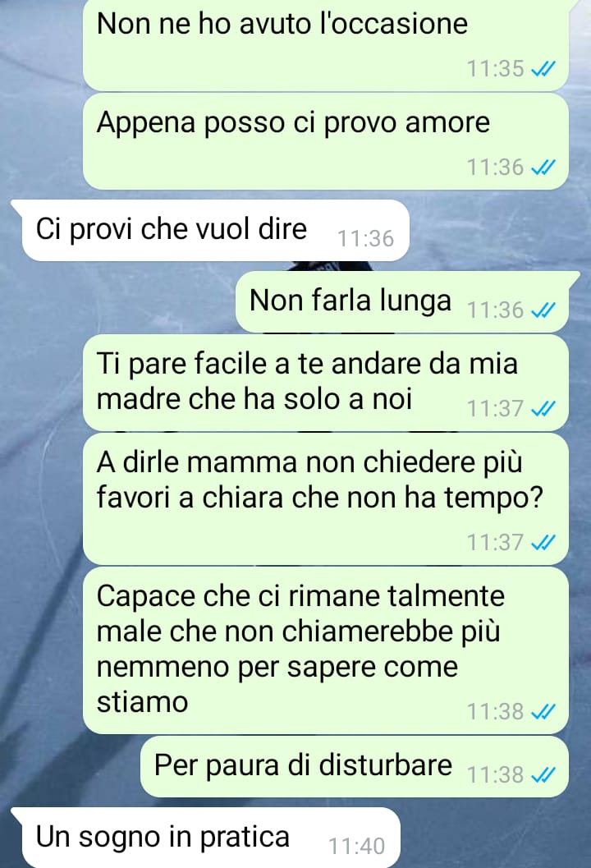The height and width of the screenshot is (868, 591).
Task: Select message 'Ti pare facile a te andare'
Action: click(x=326, y=383)
